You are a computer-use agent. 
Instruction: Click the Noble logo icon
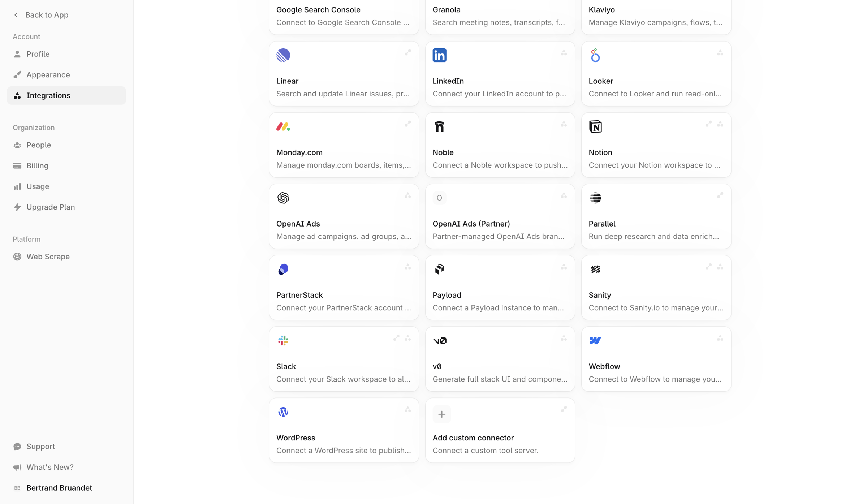pos(439,126)
